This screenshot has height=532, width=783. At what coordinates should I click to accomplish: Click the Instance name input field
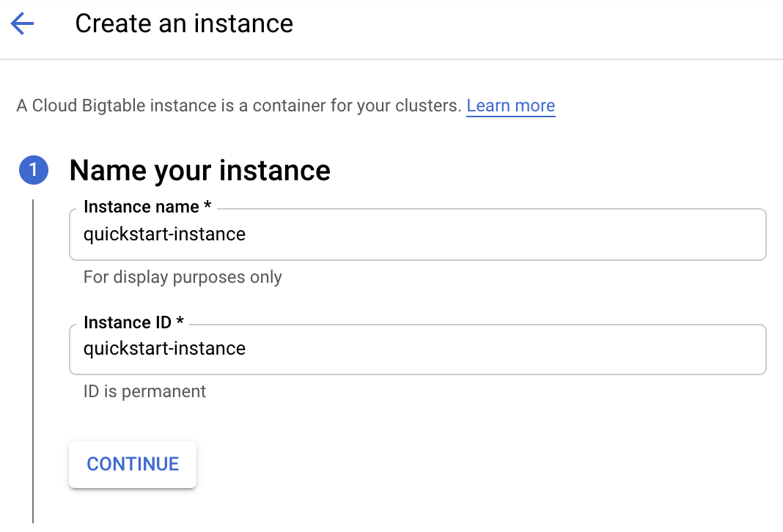pyautogui.click(x=417, y=234)
